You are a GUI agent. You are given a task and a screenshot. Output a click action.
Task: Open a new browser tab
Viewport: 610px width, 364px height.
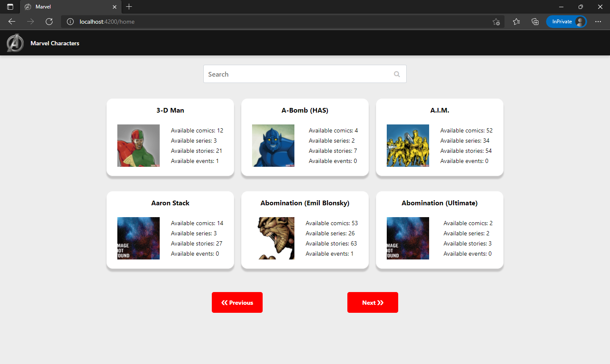tap(129, 7)
